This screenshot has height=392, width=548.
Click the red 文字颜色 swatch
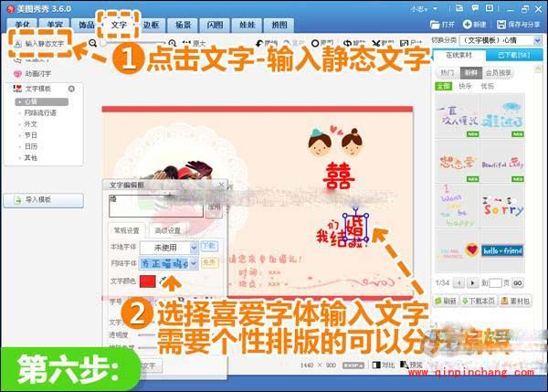coord(147,281)
